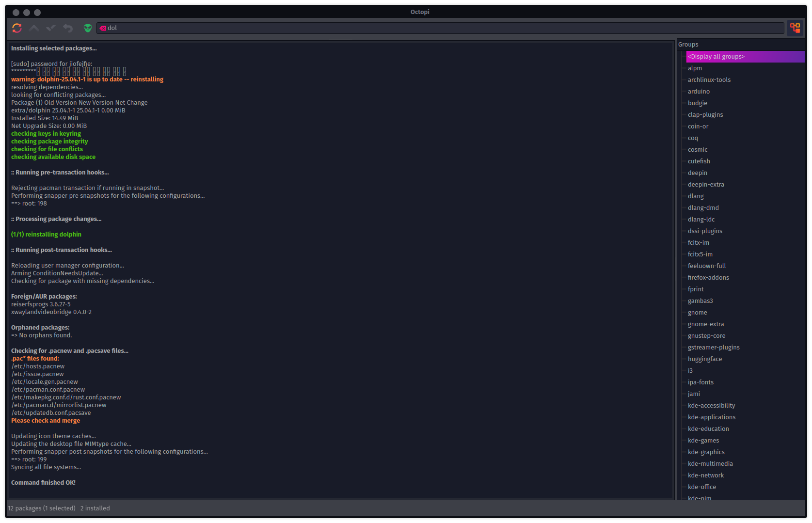Select the archlinux-tools group
This screenshot has height=523, width=812.
746,80
